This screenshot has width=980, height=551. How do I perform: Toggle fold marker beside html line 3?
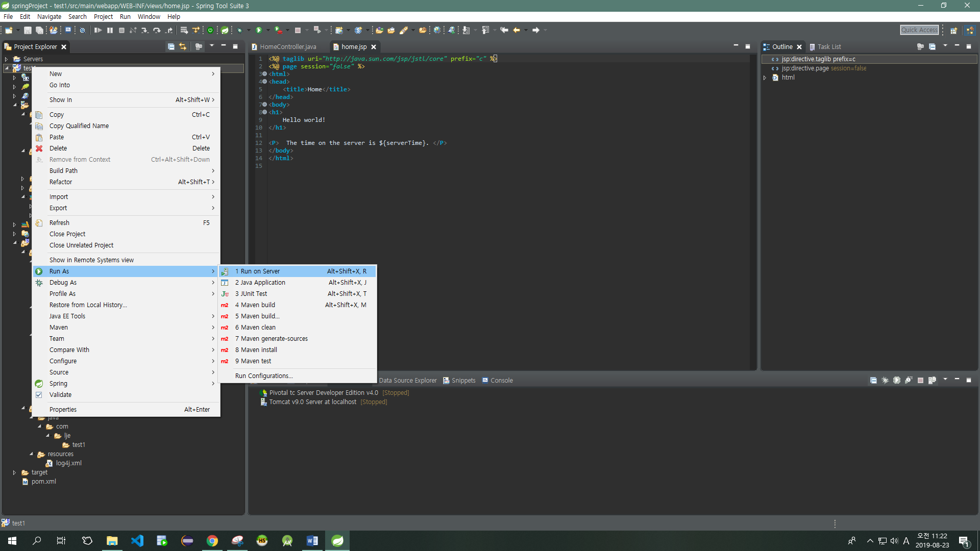pyautogui.click(x=264, y=74)
